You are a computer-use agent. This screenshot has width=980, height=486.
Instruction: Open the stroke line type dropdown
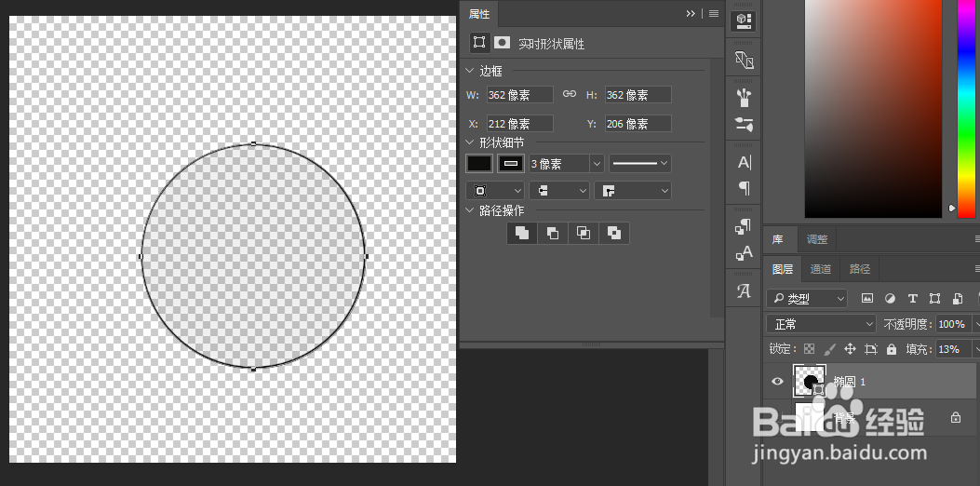[640, 164]
